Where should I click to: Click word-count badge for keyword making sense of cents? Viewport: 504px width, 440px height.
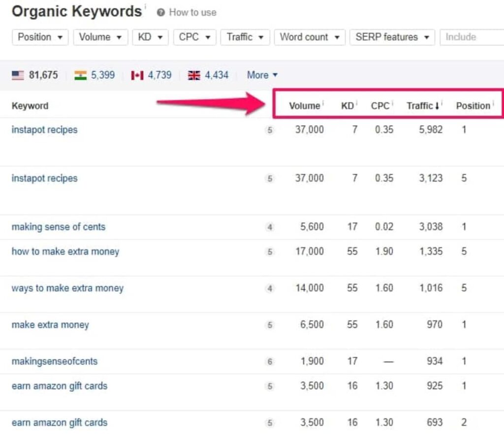coord(270,227)
